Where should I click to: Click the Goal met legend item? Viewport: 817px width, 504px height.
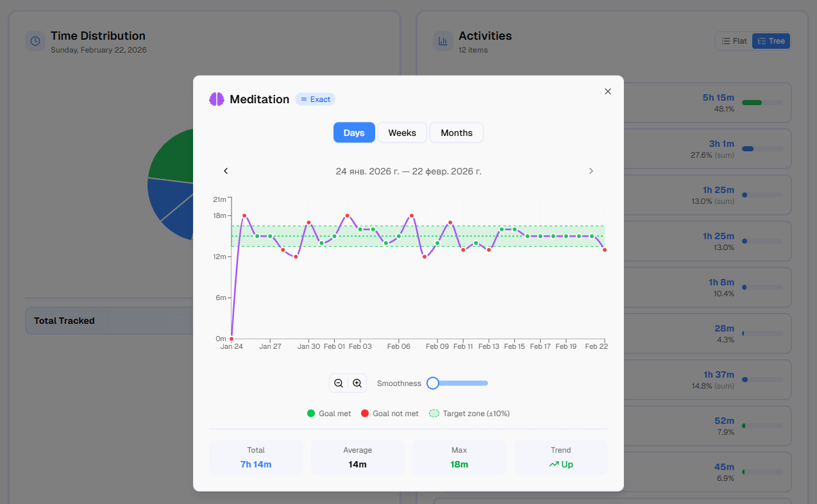click(x=329, y=414)
